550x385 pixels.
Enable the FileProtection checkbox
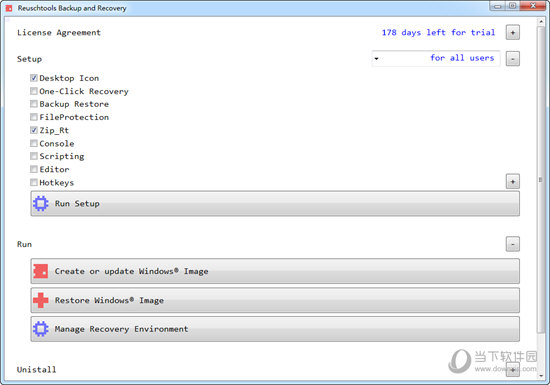[34, 117]
